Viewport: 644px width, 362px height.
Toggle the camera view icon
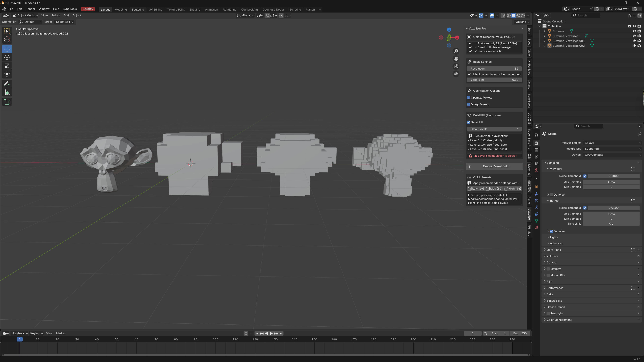tap(456, 66)
